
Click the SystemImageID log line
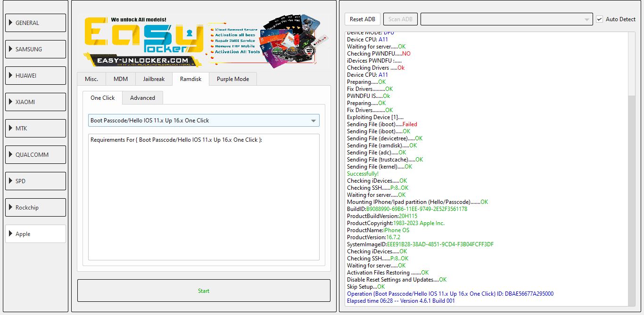tap(420, 244)
